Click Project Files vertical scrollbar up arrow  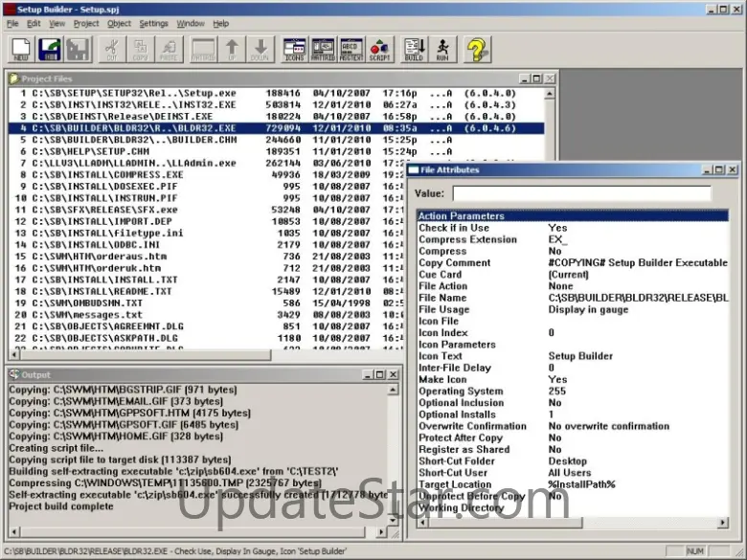coord(550,94)
